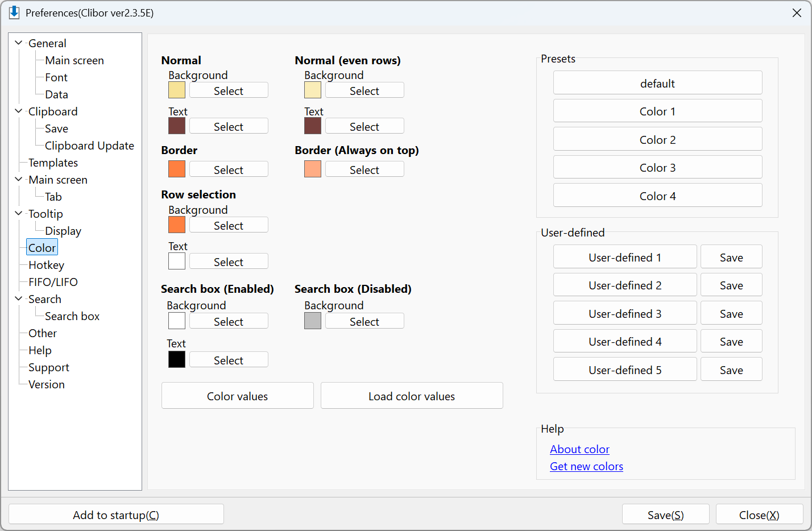Select Save under Clipboard in the tree

[x=56, y=128]
